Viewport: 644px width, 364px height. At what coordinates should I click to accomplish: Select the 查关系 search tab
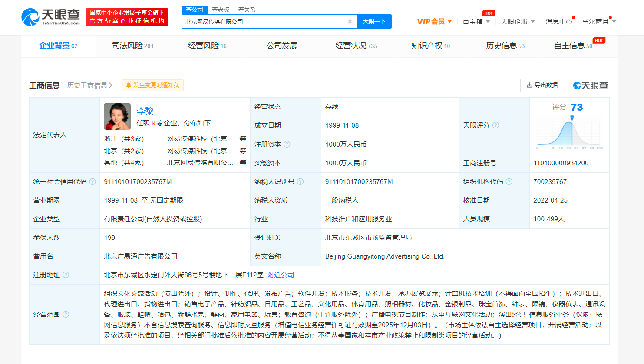click(x=247, y=10)
